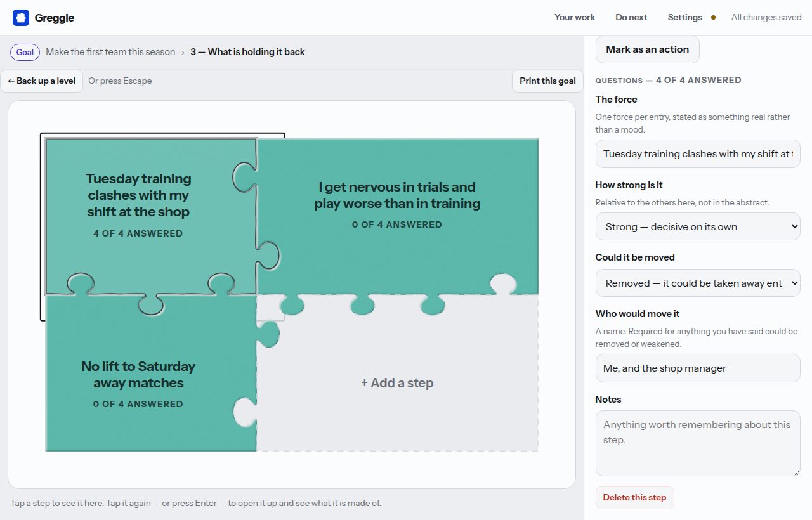Click Delete this step

click(634, 498)
